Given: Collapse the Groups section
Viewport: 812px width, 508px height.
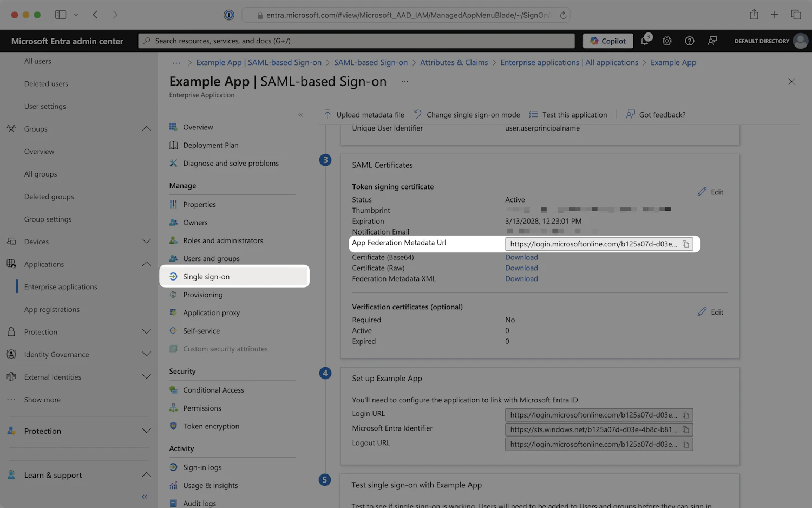Looking at the screenshot, I should click(x=146, y=129).
